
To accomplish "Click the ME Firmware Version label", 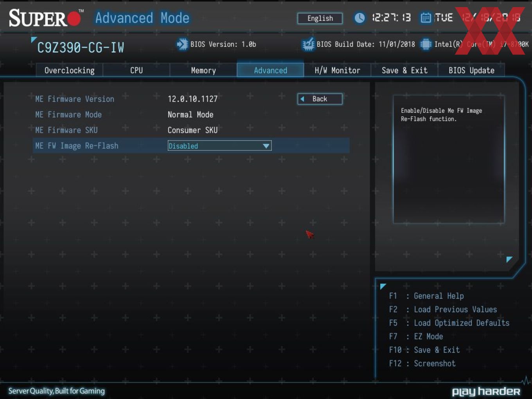I will click(75, 99).
